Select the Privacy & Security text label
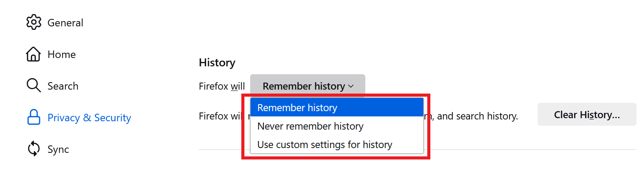Viewport: 644px width, 170px height. pyautogui.click(x=89, y=117)
